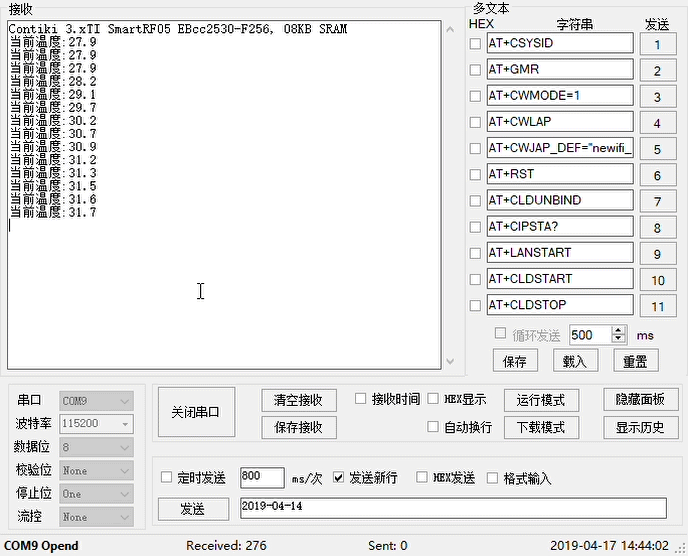Click receive area scrollbar down arrow
Image resolution: width=688 pixels, height=556 pixels.
(x=450, y=361)
